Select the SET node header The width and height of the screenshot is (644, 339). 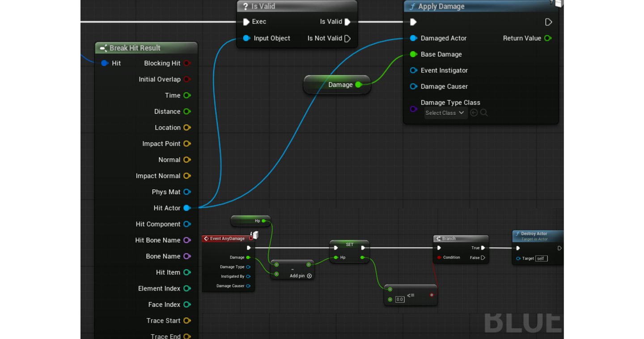[349, 244]
